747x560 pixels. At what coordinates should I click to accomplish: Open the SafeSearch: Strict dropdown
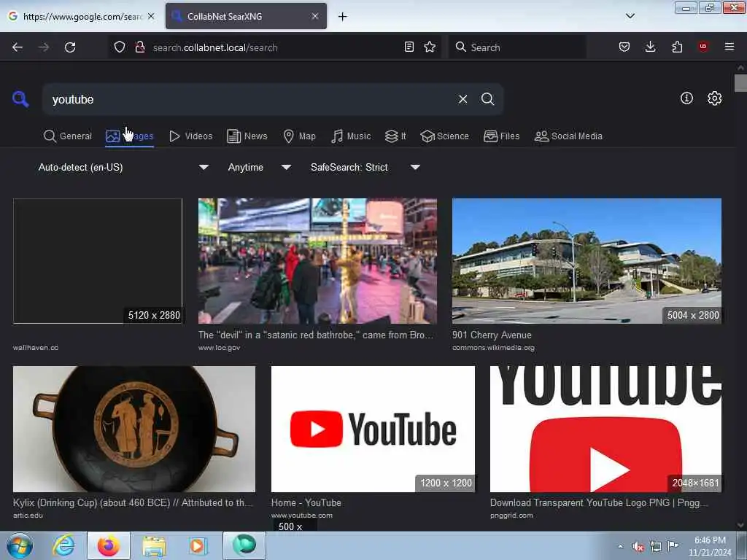click(365, 167)
